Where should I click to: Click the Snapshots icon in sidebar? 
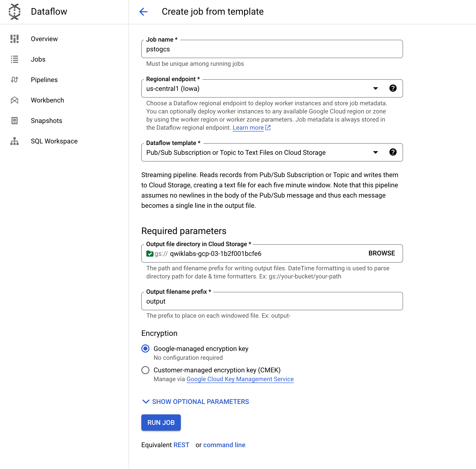pyautogui.click(x=15, y=121)
